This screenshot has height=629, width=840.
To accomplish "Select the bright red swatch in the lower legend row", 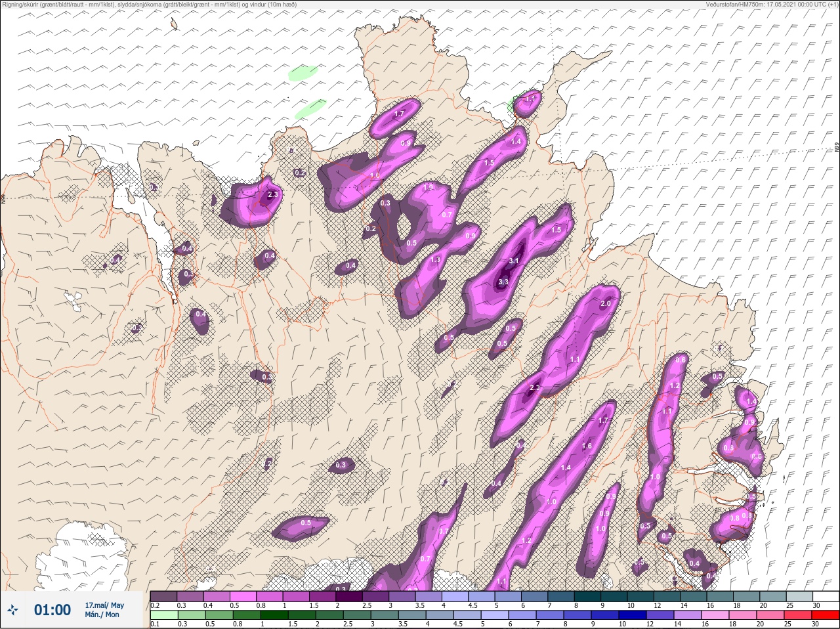I will click(x=826, y=615).
